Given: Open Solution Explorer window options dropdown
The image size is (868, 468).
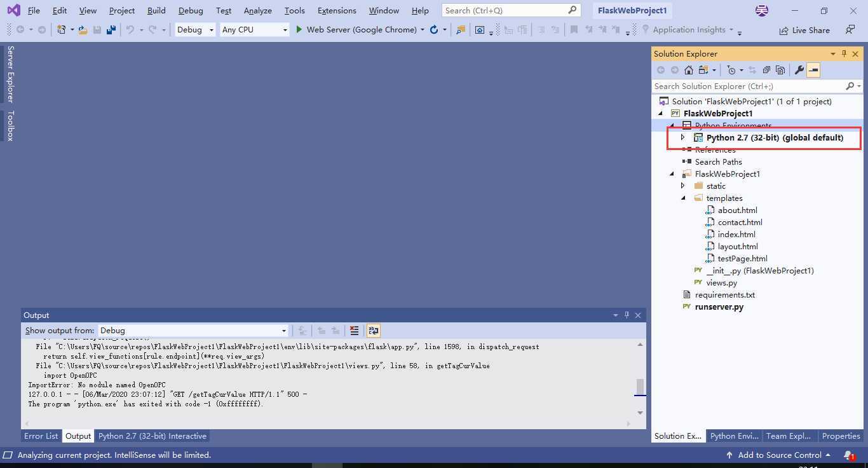Looking at the screenshot, I should point(832,54).
